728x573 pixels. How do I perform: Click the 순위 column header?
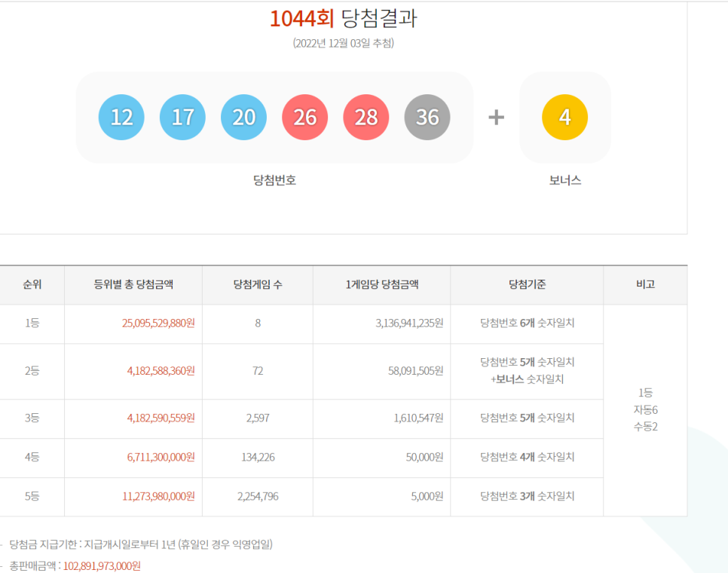tap(32, 285)
